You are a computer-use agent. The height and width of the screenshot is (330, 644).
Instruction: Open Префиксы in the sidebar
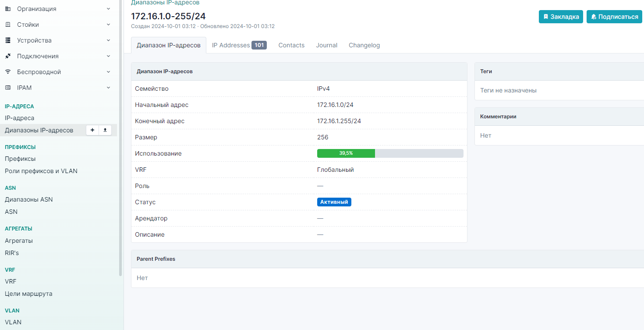(20, 159)
